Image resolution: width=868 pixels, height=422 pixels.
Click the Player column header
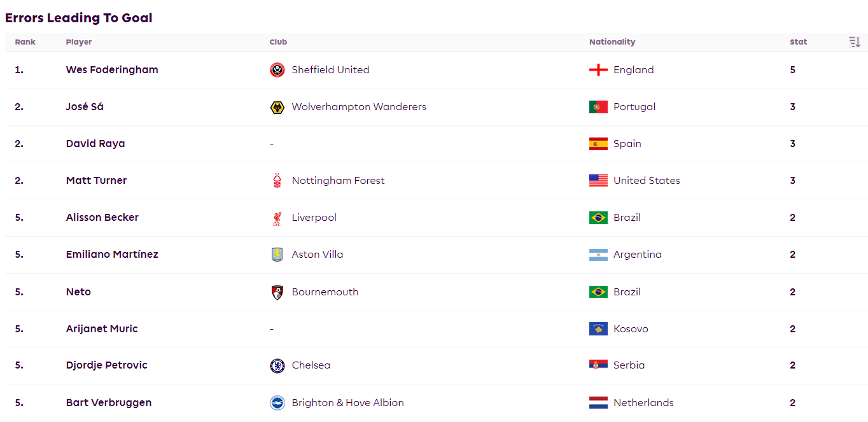[x=79, y=42]
